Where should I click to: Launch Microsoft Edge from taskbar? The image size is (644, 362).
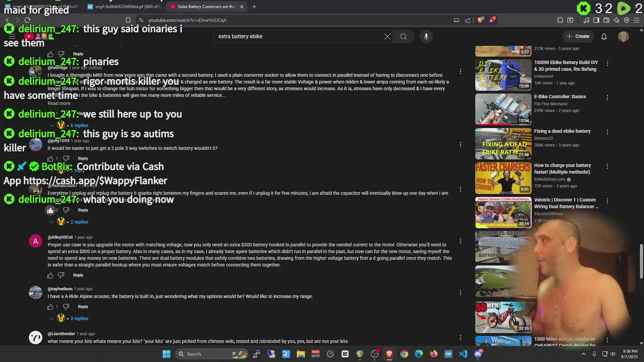[419, 354]
